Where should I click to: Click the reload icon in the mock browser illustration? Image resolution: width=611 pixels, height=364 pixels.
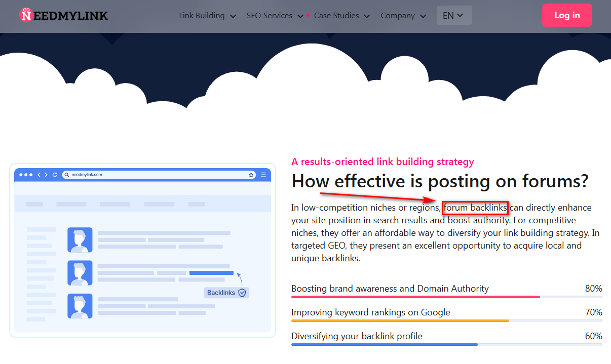[x=55, y=175]
